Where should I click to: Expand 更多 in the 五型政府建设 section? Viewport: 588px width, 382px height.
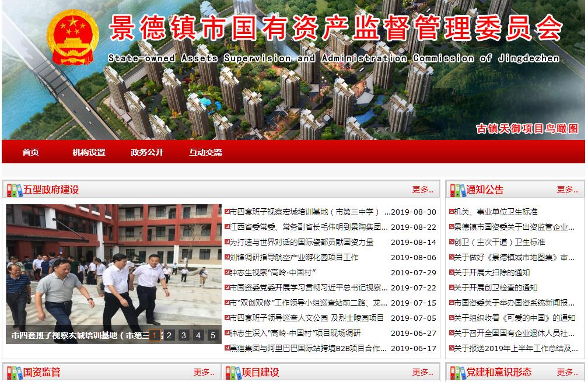(x=422, y=190)
